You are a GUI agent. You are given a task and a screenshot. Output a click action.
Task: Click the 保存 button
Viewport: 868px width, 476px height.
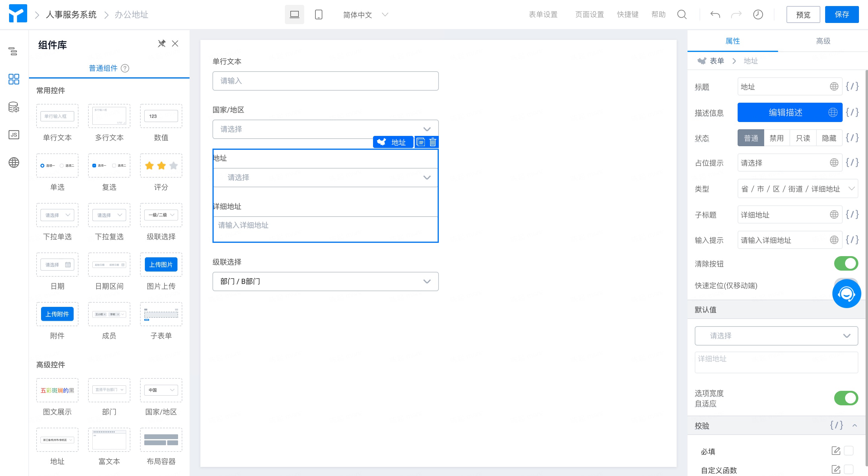click(841, 14)
